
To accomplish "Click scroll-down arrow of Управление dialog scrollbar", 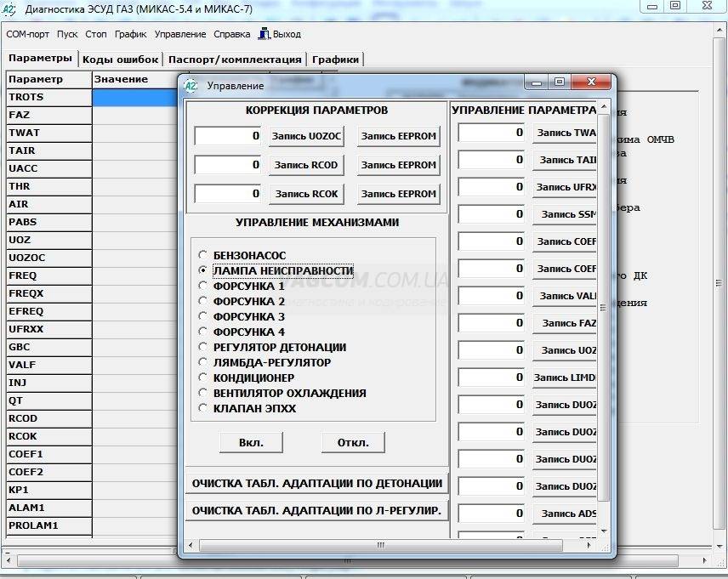I will [x=604, y=531].
